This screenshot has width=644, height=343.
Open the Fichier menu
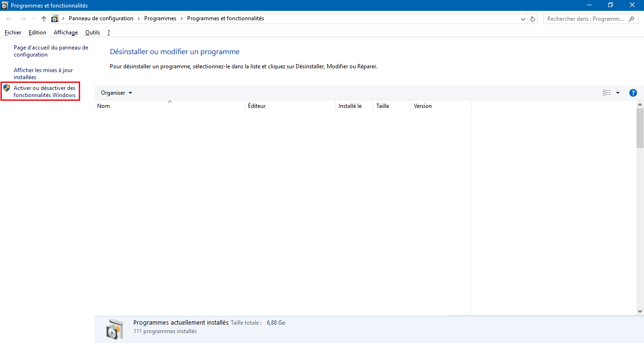13,33
